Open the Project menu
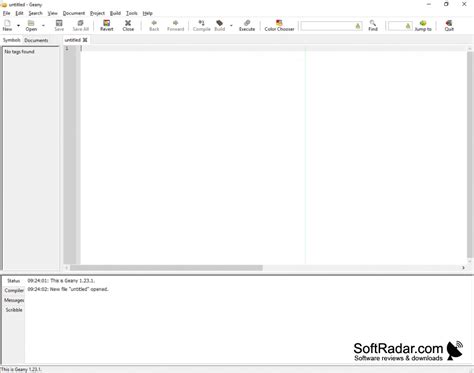 (x=97, y=13)
